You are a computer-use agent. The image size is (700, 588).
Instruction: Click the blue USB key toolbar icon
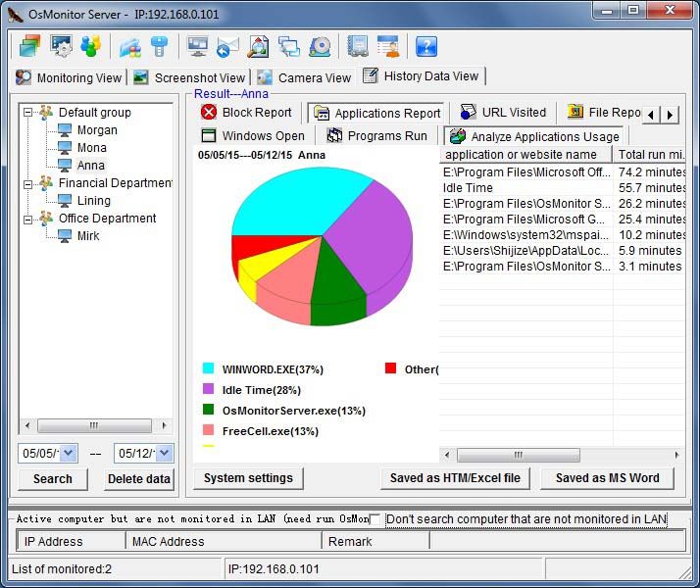click(160, 46)
